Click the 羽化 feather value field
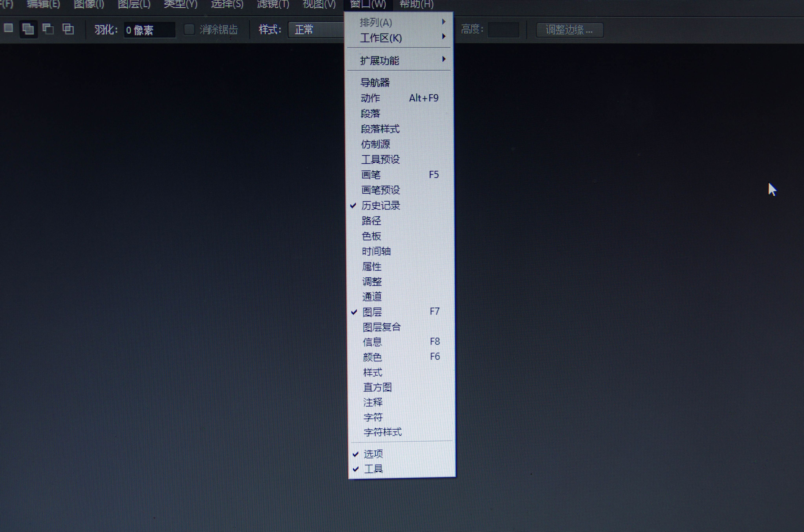Image resolution: width=804 pixels, height=532 pixels. click(x=150, y=30)
